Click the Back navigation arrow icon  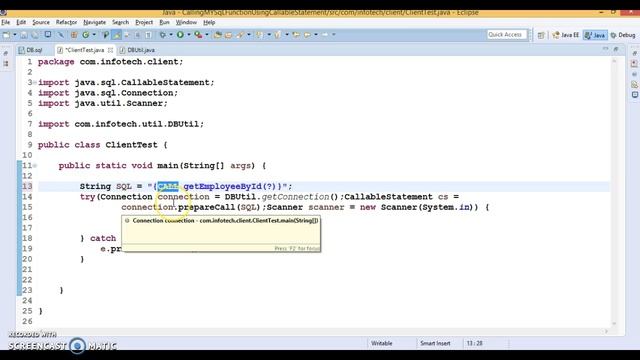(307, 35)
